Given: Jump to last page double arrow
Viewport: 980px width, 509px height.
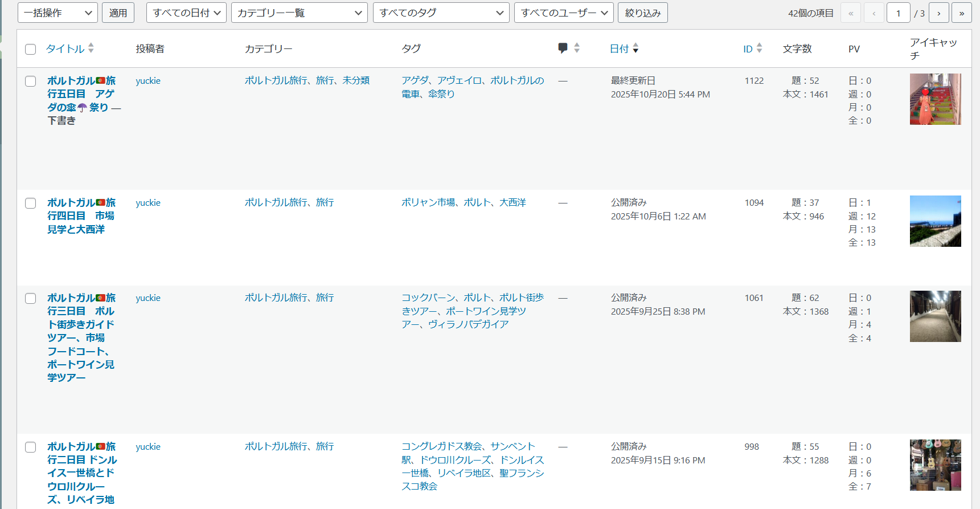Looking at the screenshot, I should (961, 13).
